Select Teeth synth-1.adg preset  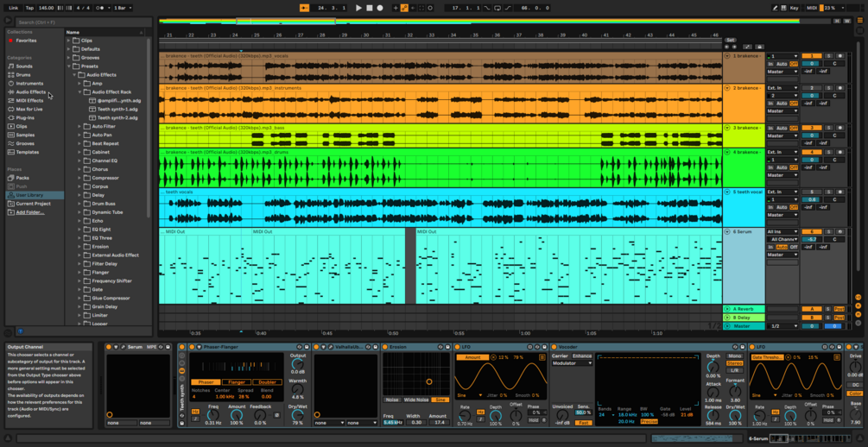(117, 109)
